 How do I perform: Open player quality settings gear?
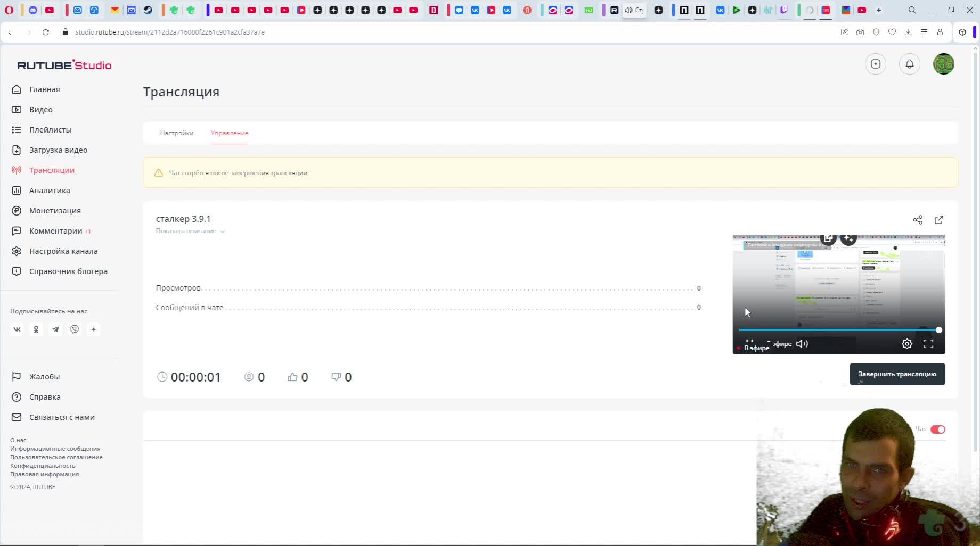907,344
